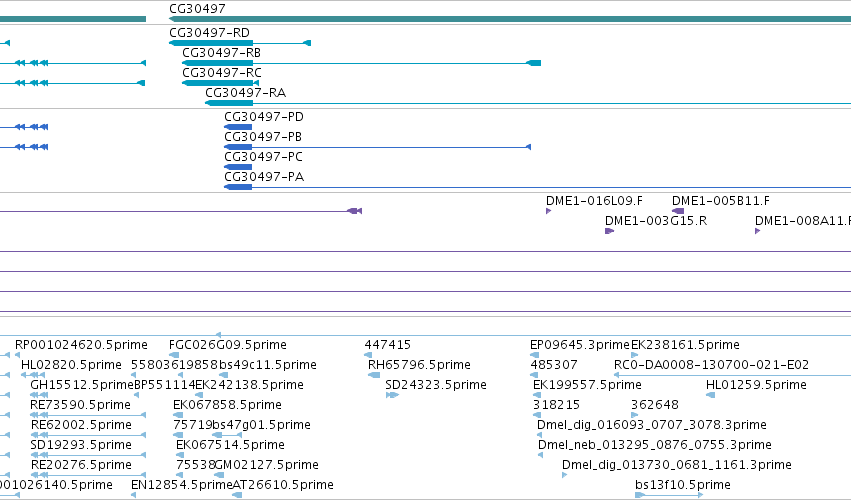Click EST EK242138.5prime

[249, 385]
